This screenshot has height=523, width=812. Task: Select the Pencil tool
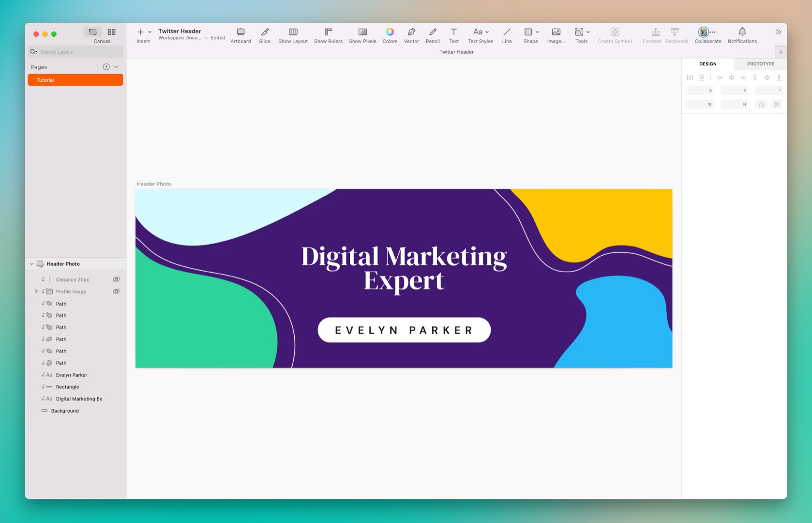tap(433, 35)
